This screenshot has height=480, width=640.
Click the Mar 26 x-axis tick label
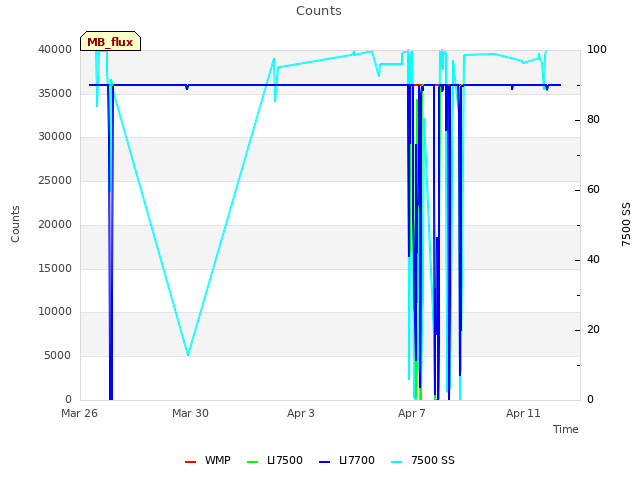(x=79, y=413)
